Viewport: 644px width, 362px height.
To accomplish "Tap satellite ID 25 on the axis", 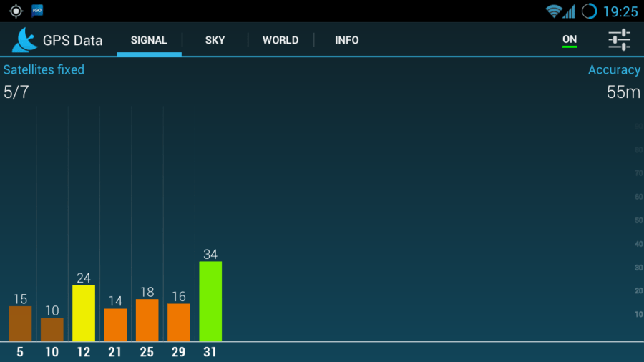I will click(147, 352).
